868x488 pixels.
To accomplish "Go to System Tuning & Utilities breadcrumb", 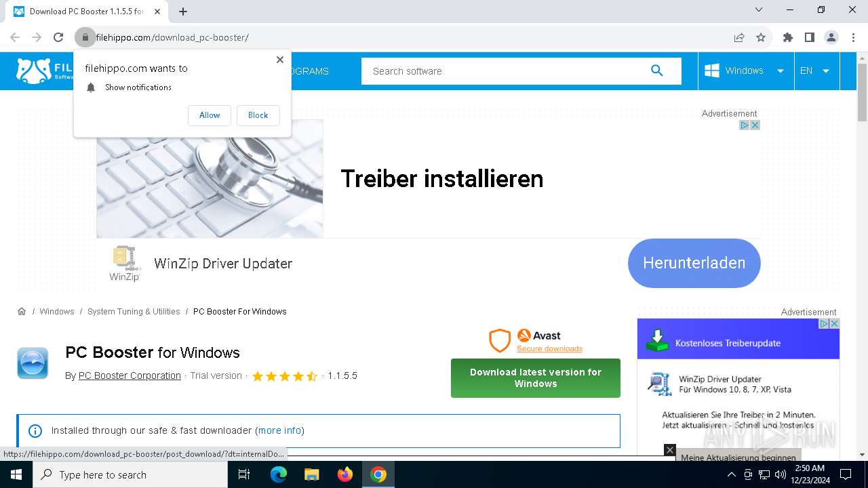I will coord(134,312).
